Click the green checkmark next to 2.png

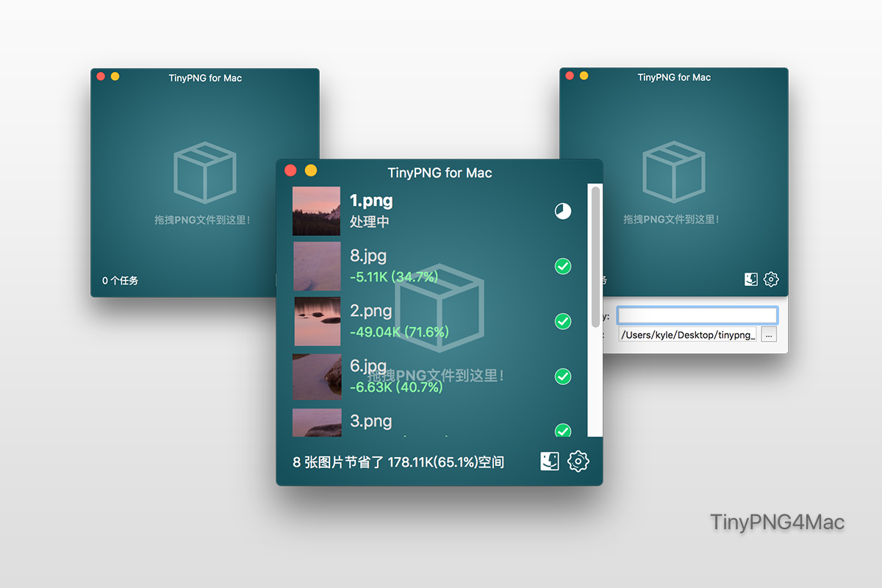(563, 321)
